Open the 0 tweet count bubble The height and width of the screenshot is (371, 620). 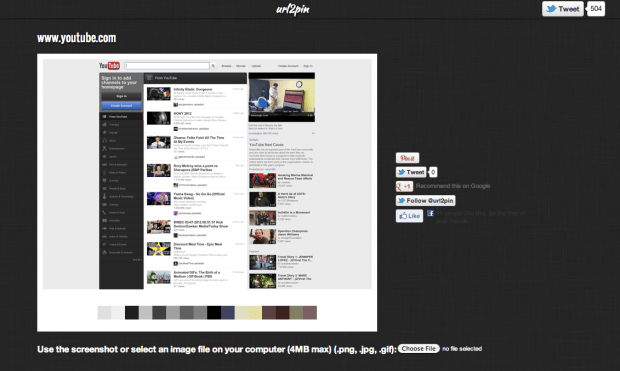click(433, 172)
